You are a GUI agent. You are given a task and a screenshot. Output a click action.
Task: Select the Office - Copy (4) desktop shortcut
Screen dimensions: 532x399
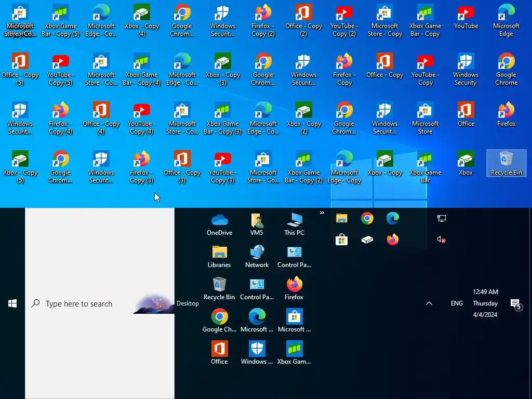tap(101, 119)
